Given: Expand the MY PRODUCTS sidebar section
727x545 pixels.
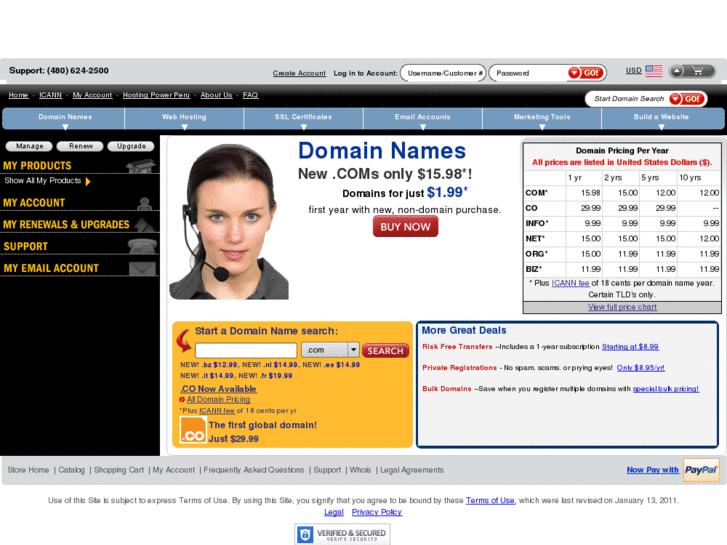Looking at the screenshot, I should coord(37,166).
